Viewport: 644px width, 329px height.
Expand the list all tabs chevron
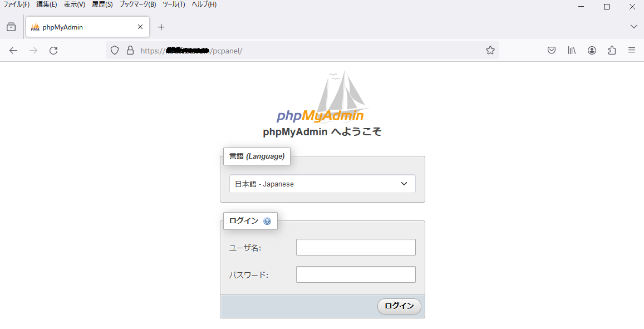point(633,27)
